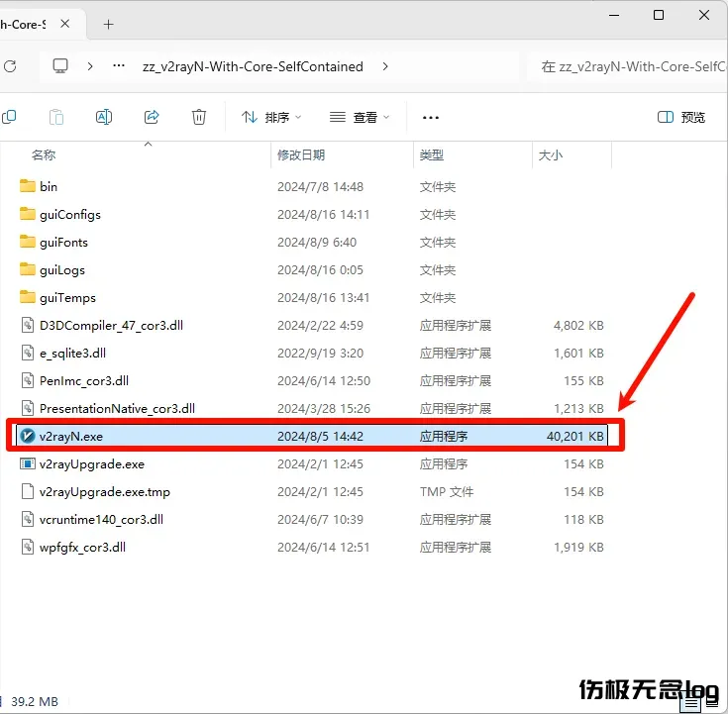This screenshot has height=714, width=728.
Task: Click the Paste icon in the toolbar
Action: click(56, 117)
